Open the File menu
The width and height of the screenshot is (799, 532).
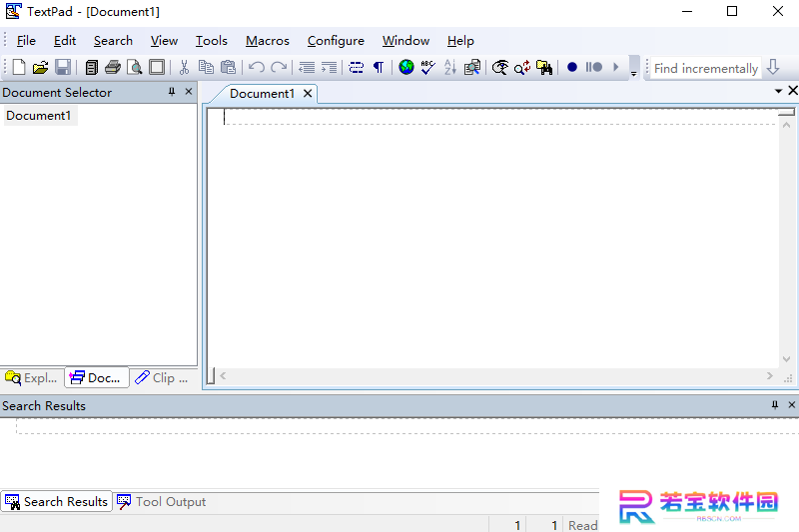click(x=26, y=41)
